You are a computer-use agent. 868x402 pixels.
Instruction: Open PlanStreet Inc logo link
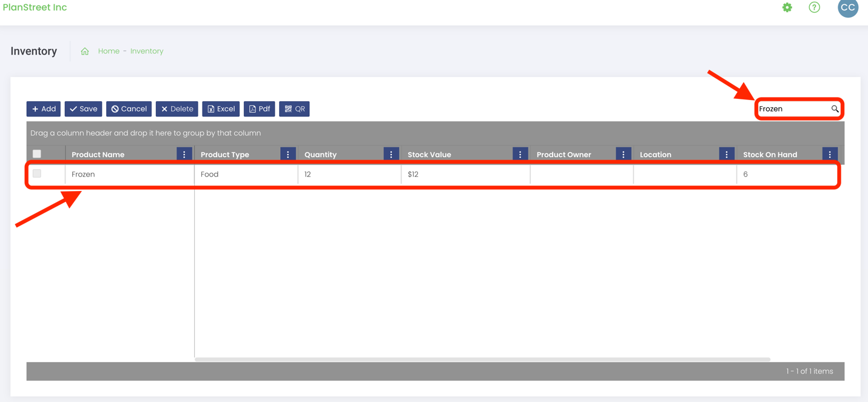tap(35, 8)
